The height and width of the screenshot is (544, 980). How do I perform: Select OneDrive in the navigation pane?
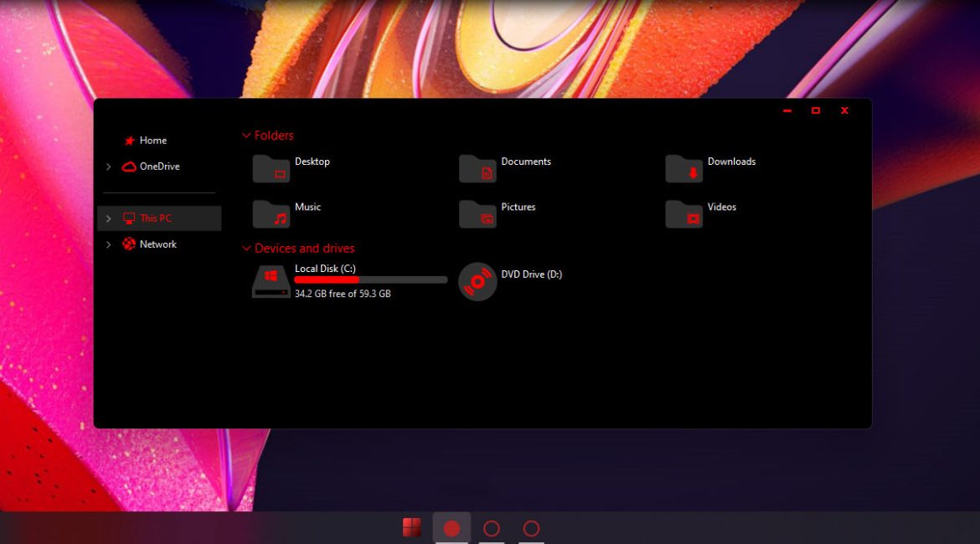coord(159,167)
